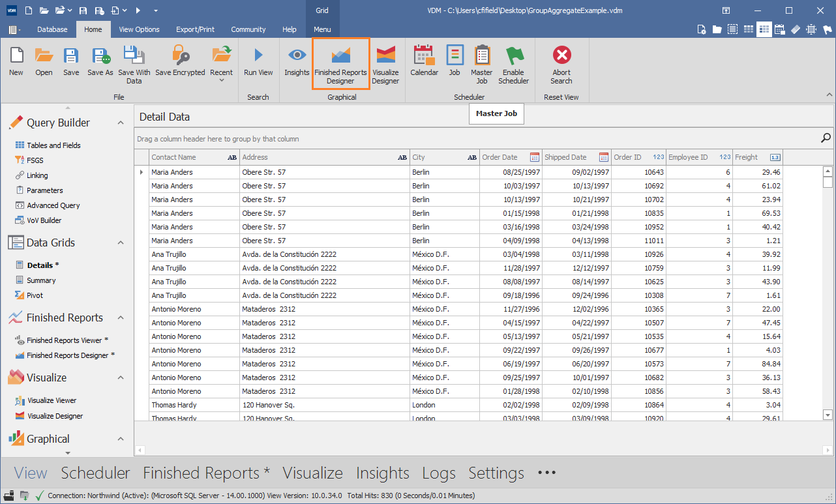Collapse the Graphical section
This screenshot has width=836, height=504.
click(x=120, y=439)
